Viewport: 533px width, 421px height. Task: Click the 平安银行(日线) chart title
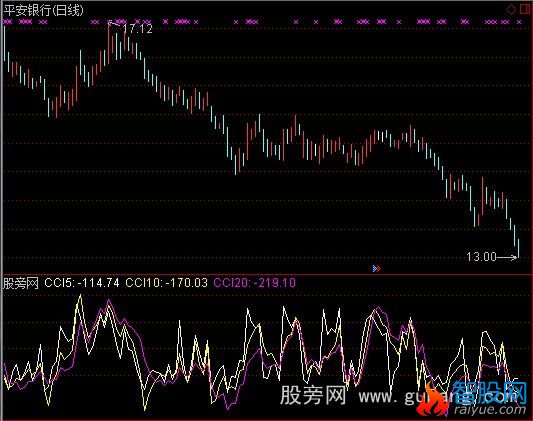point(44,10)
